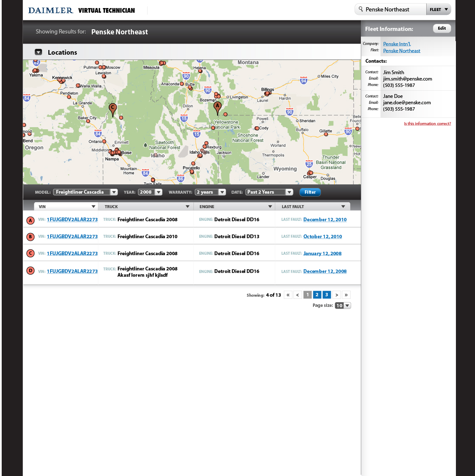This screenshot has height=476, width=475.
Task: Click the truck dot near Pendleton
Action: (x=69, y=97)
